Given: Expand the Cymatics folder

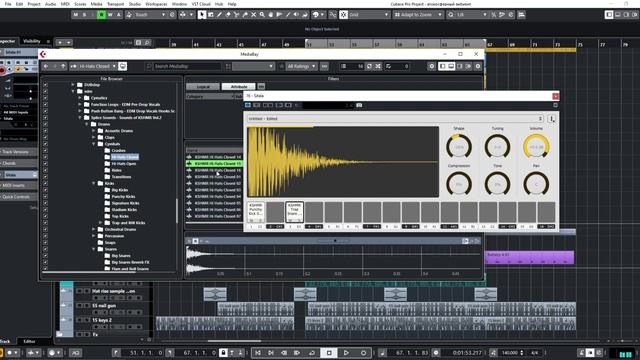Looking at the screenshot, I should 80,98.
